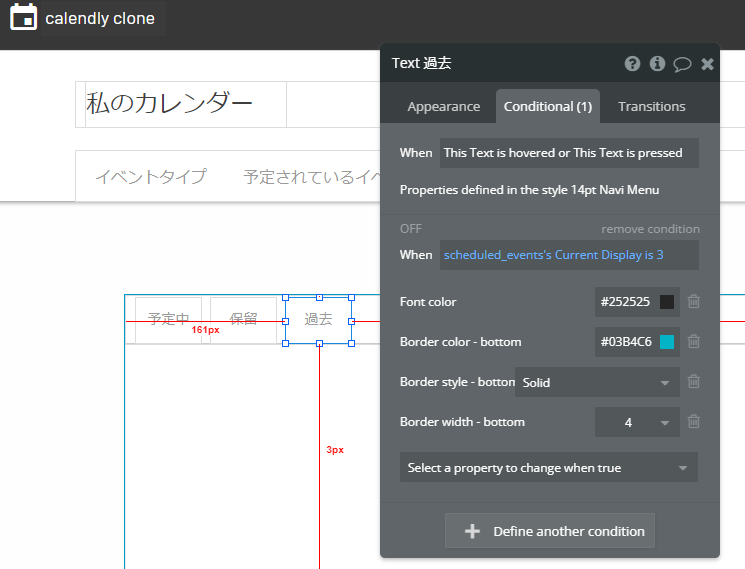Click the イベントタイプ menu text

click(151, 176)
